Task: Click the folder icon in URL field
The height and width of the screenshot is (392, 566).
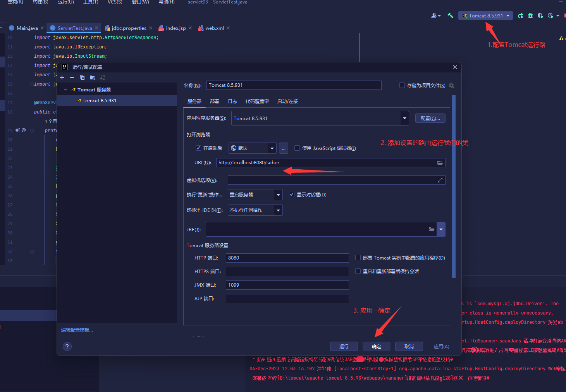Action: [x=440, y=163]
